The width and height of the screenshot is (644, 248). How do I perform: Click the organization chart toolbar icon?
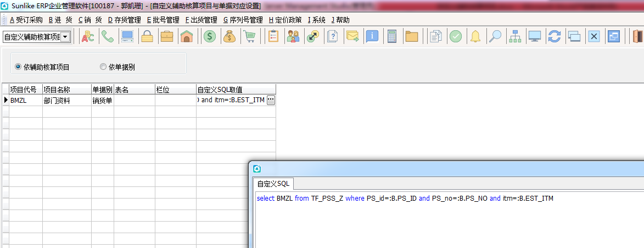pos(514,37)
